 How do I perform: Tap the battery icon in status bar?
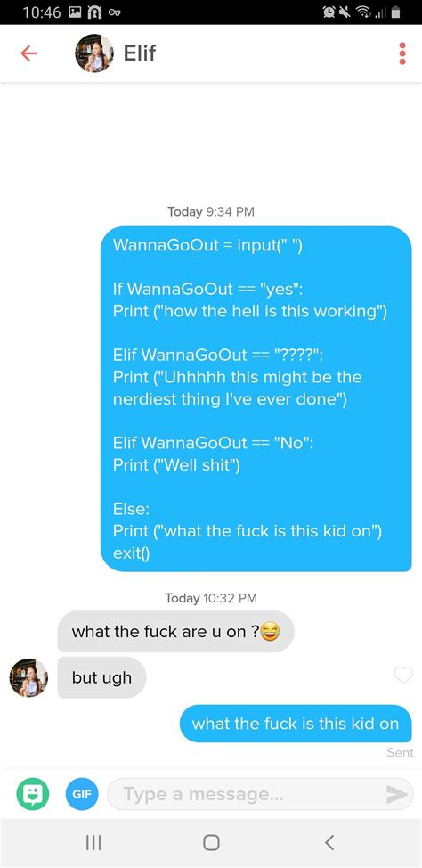(395, 12)
